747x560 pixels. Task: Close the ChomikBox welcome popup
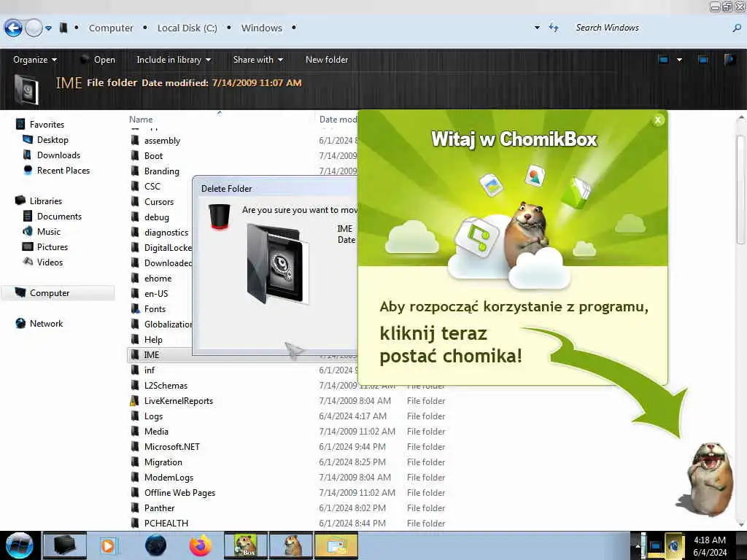click(658, 120)
